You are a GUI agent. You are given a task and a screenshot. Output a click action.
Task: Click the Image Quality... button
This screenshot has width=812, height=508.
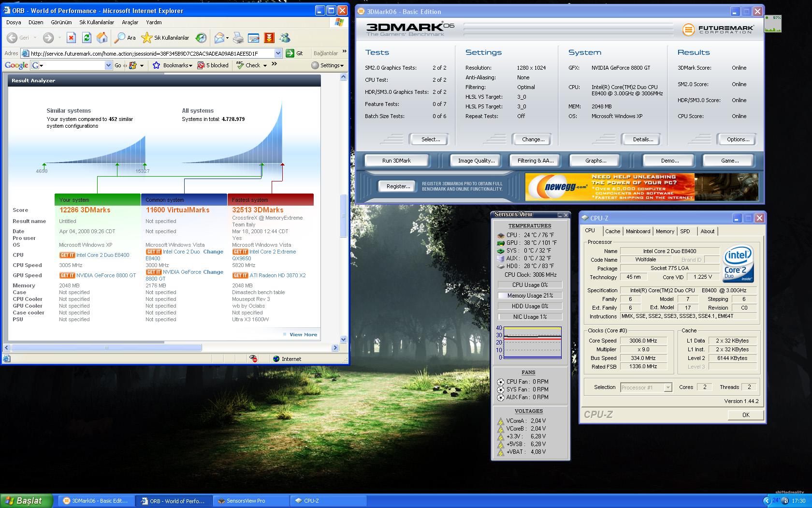click(476, 161)
